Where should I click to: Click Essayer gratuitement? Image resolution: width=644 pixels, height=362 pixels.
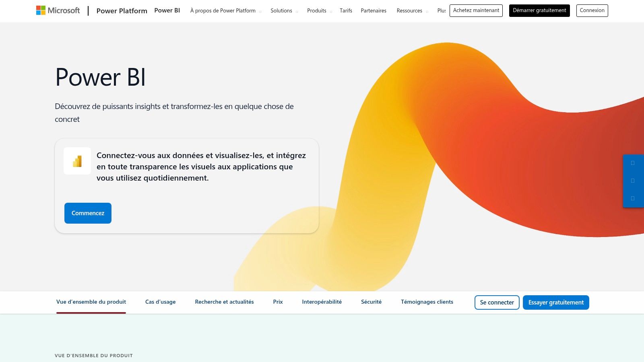tap(556, 302)
